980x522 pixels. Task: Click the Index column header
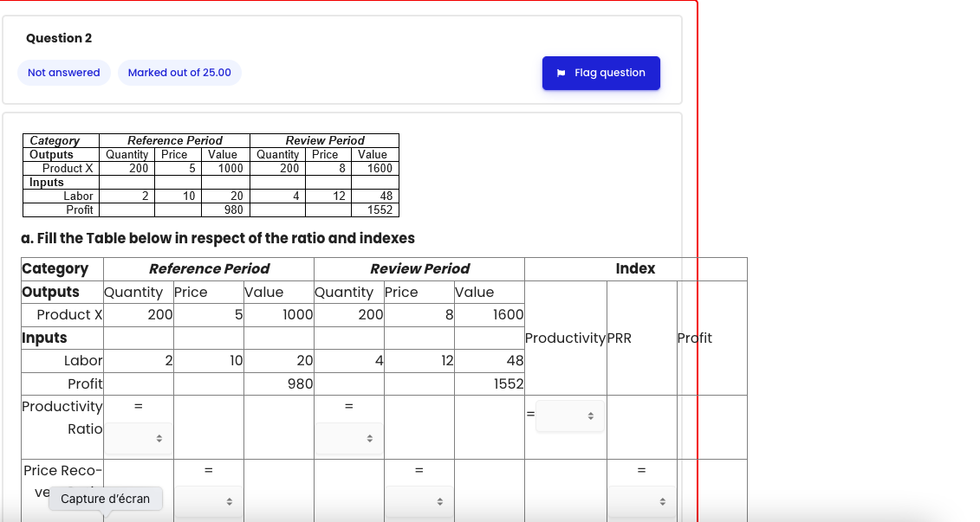click(636, 268)
